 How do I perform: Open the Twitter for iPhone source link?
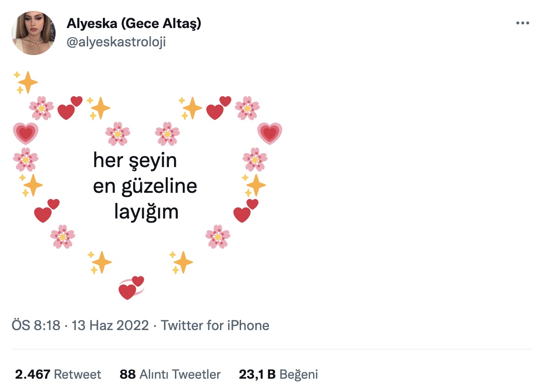click(x=215, y=325)
